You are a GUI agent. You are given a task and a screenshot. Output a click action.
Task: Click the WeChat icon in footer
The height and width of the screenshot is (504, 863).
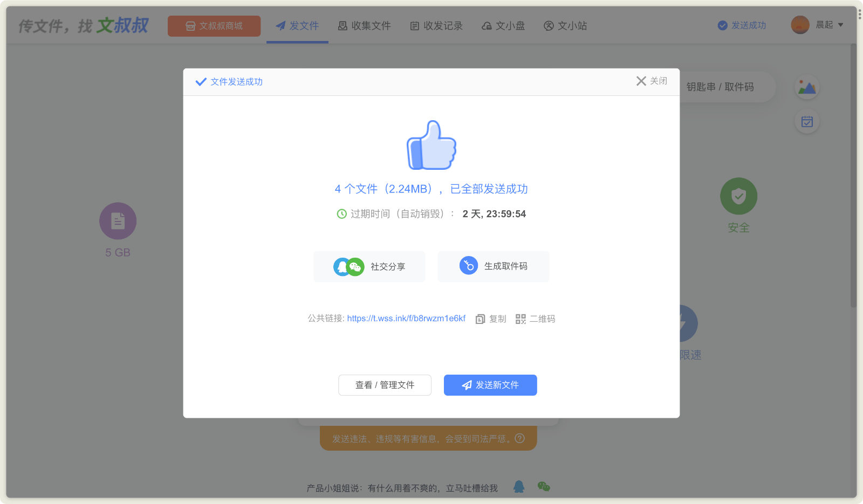[x=544, y=487]
